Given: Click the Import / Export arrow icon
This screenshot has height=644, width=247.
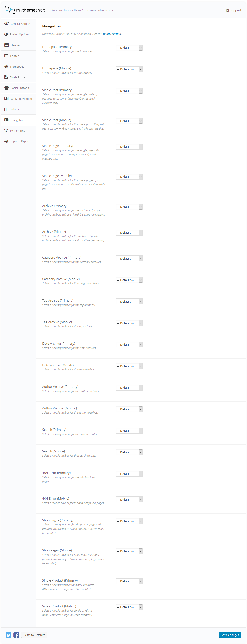Looking at the screenshot, I should pos(6,142).
